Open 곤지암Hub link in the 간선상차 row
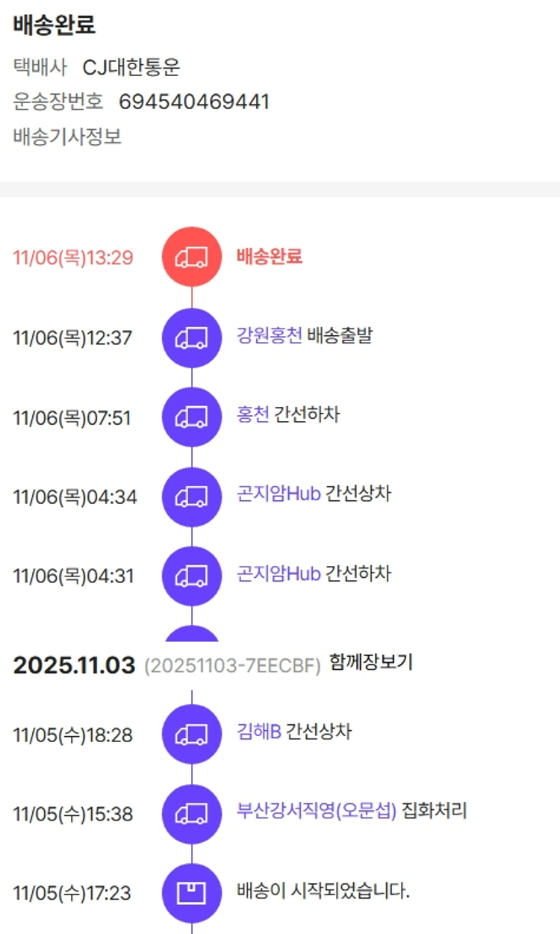 (279, 494)
